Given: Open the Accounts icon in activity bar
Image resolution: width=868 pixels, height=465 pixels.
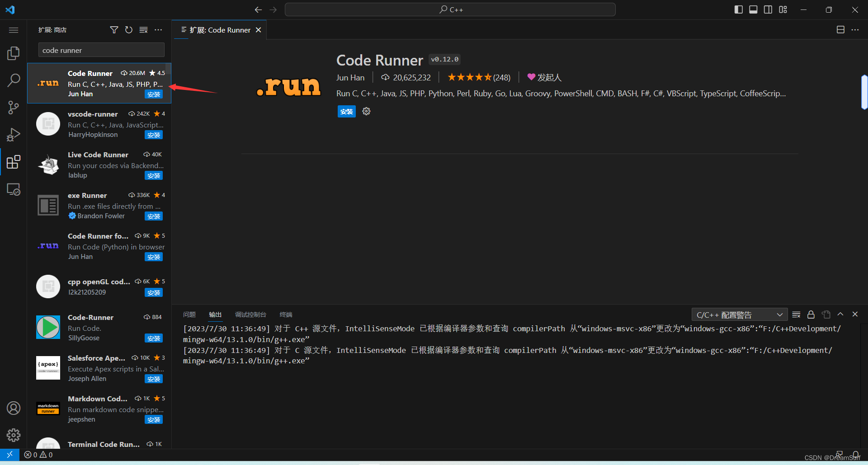Looking at the screenshot, I should click(x=14, y=408).
